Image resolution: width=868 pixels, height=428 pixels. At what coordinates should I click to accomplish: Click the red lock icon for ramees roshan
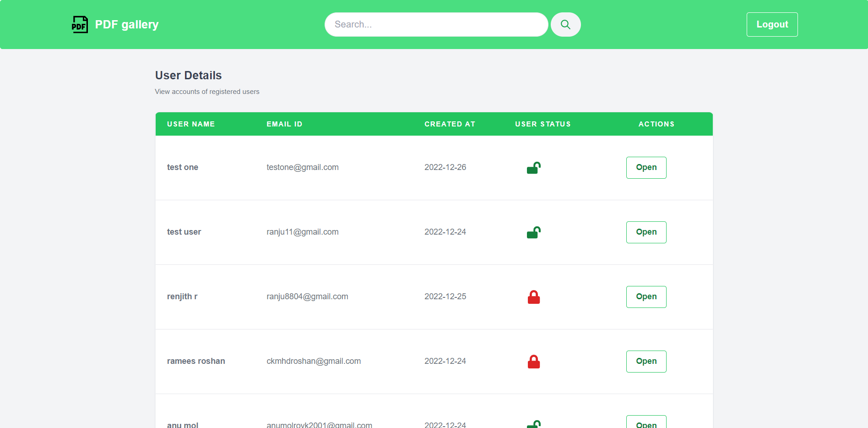coord(534,362)
